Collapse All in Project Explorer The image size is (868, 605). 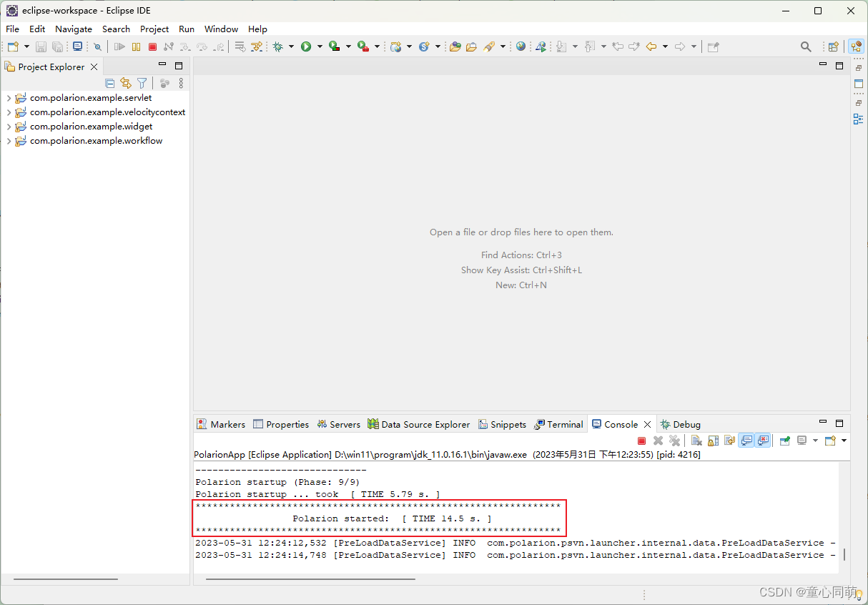tap(109, 83)
